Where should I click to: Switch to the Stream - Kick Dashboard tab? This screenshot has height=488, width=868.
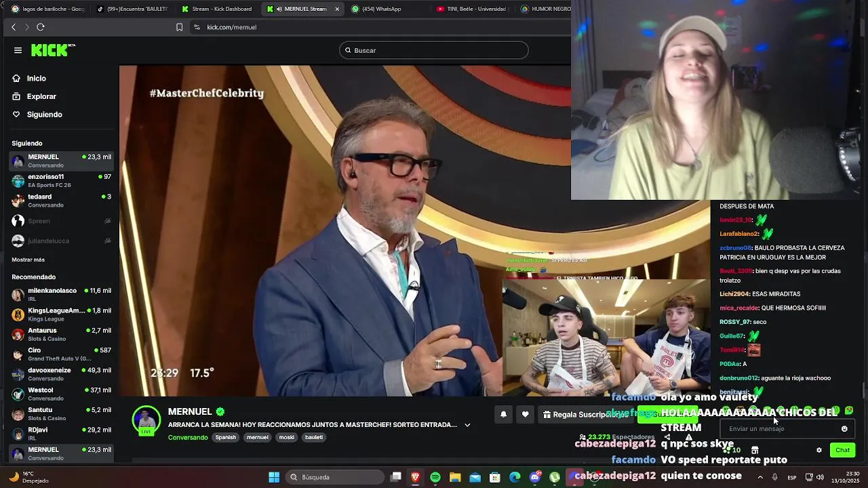point(217,9)
